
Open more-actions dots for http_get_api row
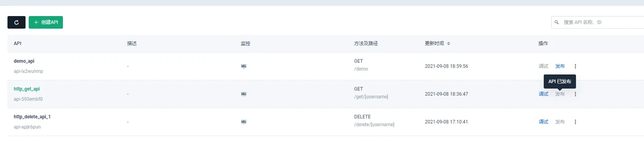click(575, 94)
